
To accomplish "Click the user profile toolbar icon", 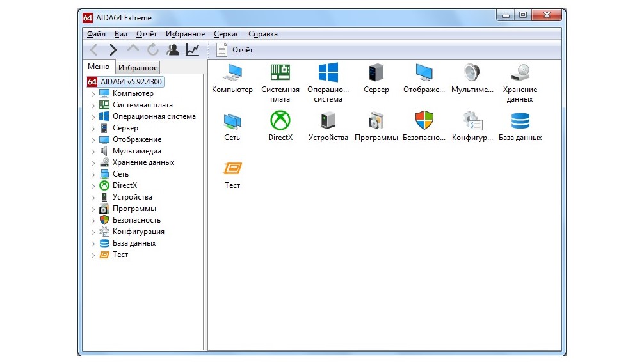I will [173, 50].
